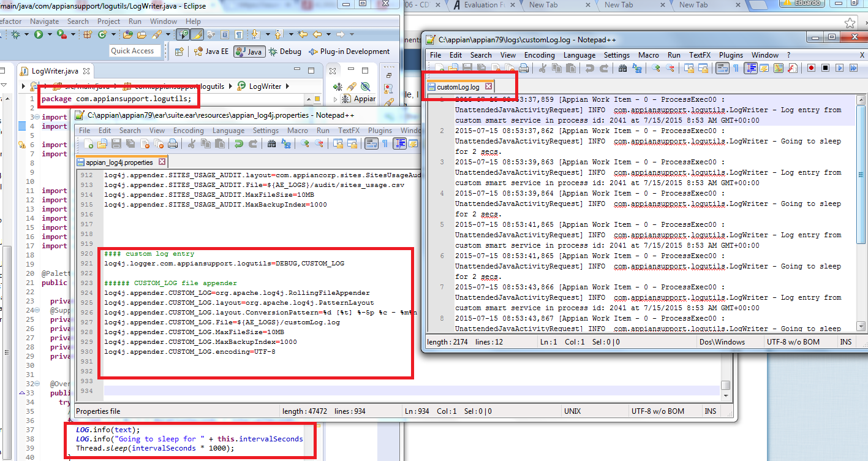Viewport: 868px width, 461px height.
Task: Click Open file icon in appian_log4j.properties Notepad++ window
Action: pos(102,144)
